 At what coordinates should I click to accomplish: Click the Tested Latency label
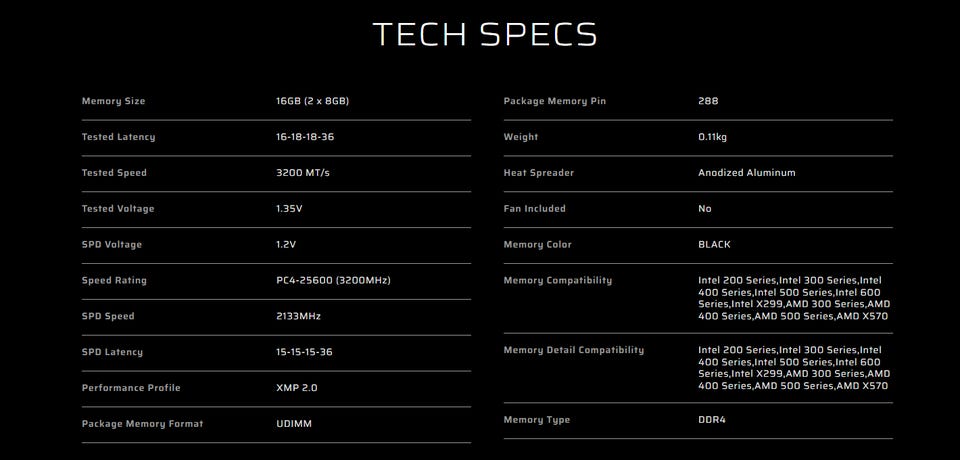point(118,137)
